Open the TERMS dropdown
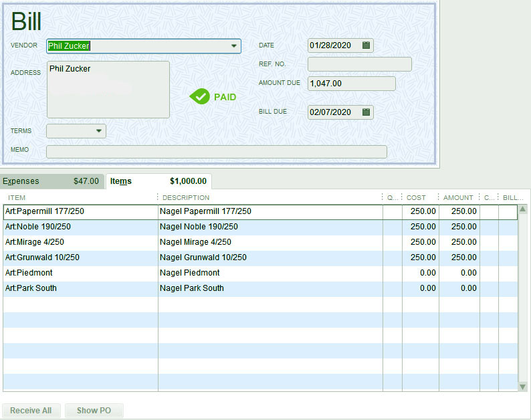Viewport: 531px width, 420px height. coord(99,131)
